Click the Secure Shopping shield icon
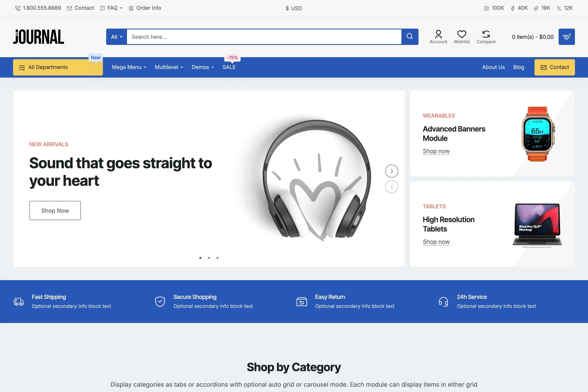The height and width of the screenshot is (392, 588). pyautogui.click(x=160, y=302)
